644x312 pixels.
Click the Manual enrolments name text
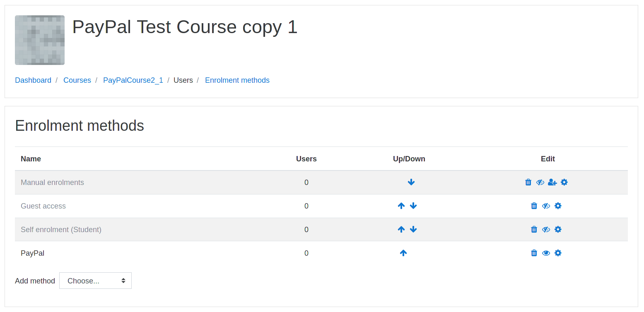coord(52,182)
